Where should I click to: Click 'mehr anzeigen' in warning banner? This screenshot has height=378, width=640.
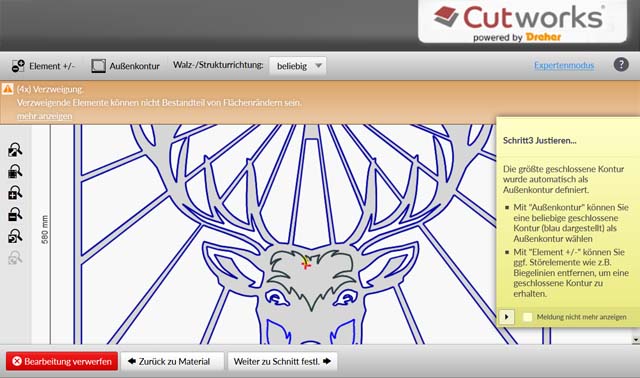tap(44, 116)
